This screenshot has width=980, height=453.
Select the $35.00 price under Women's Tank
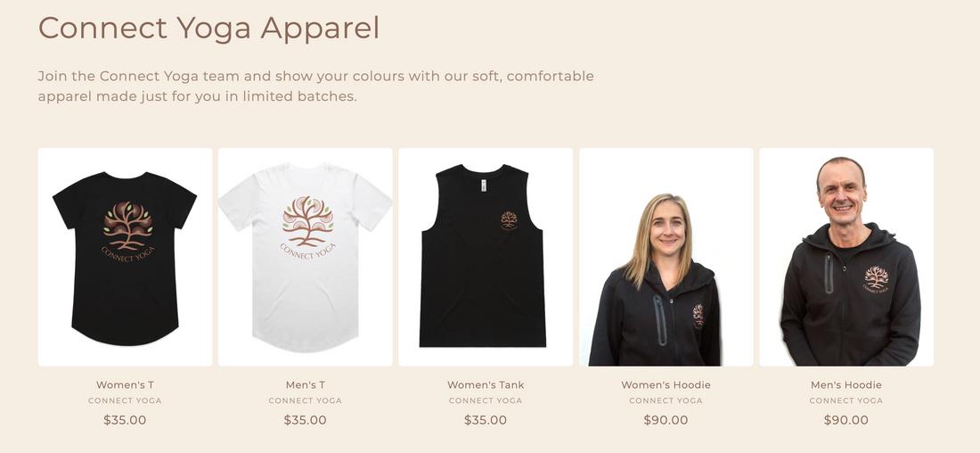coord(486,420)
